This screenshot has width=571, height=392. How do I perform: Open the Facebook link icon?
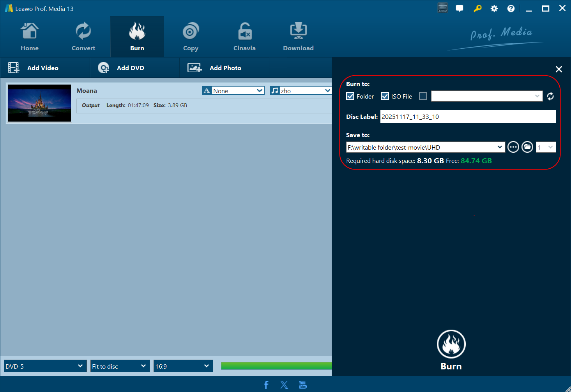[x=266, y=385]
